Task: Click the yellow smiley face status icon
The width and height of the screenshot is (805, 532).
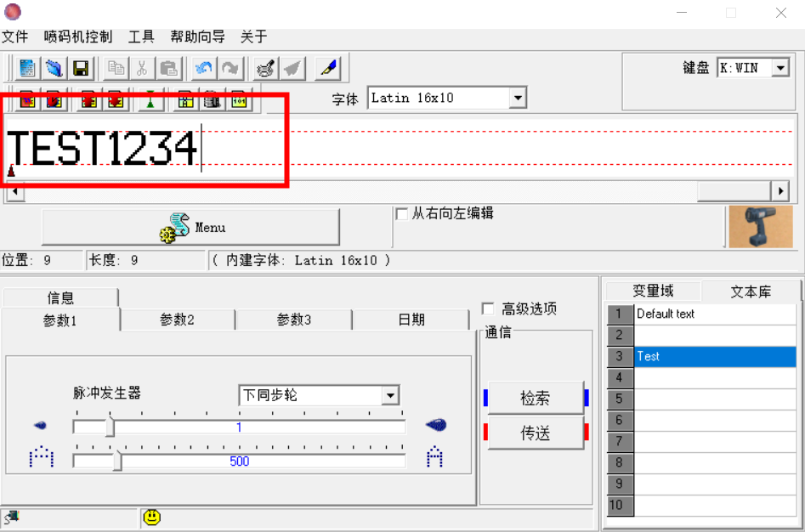Action: (151, 517)
